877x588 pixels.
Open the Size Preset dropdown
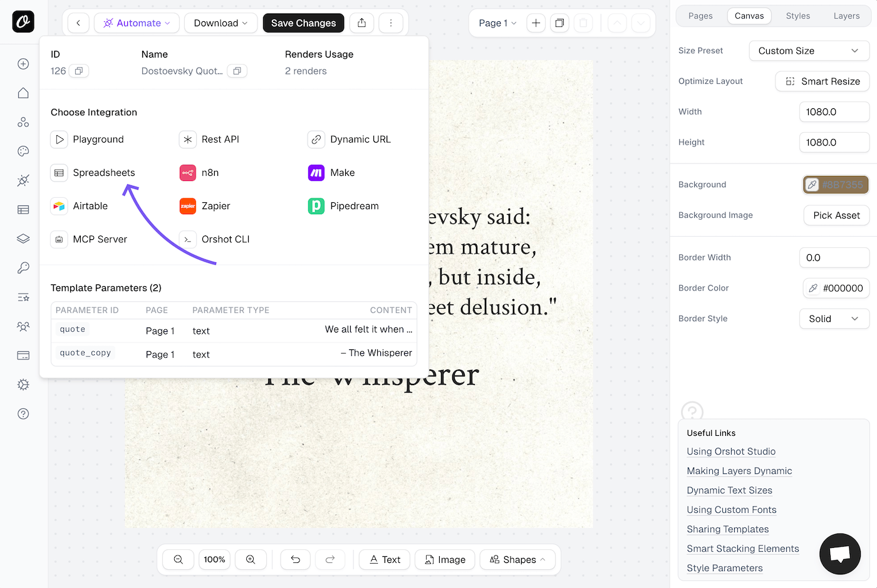pyautogui.click(x=809, y=51)
